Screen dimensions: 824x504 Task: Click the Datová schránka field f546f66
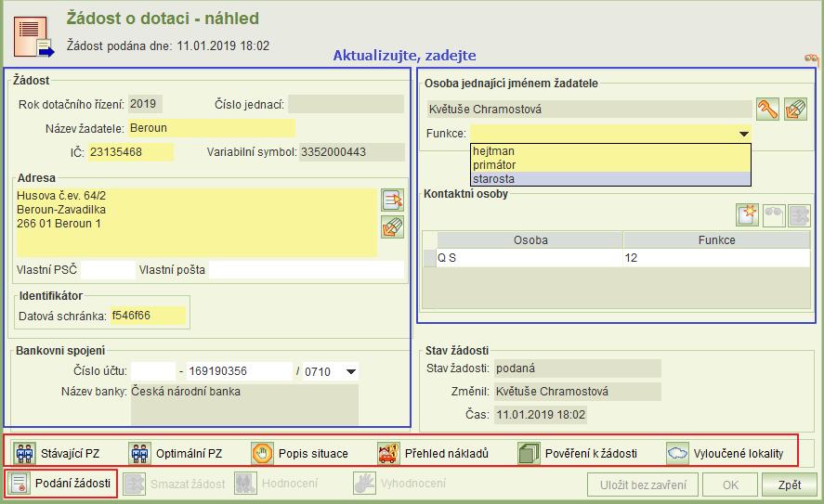148,316
